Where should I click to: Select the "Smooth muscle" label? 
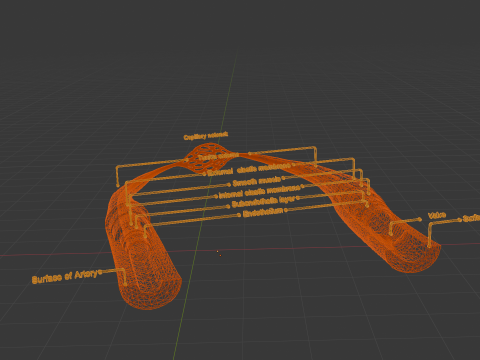tap(256, 181)
